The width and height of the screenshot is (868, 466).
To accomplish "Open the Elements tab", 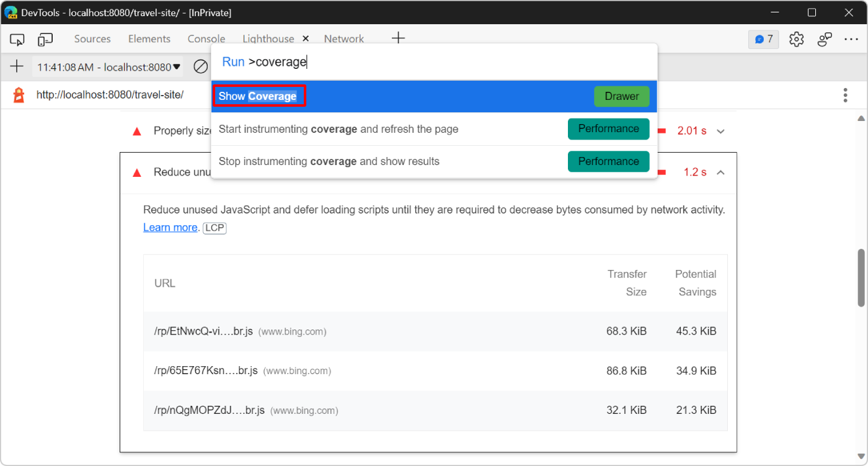I will point(149,38).
